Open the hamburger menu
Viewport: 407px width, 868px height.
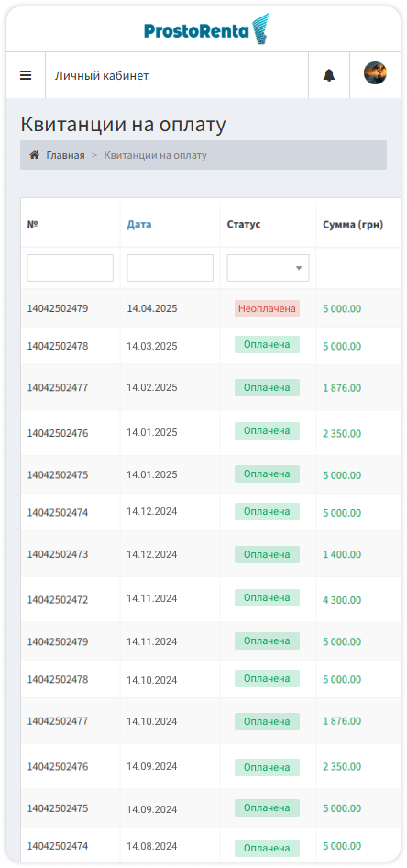point(26,75)
